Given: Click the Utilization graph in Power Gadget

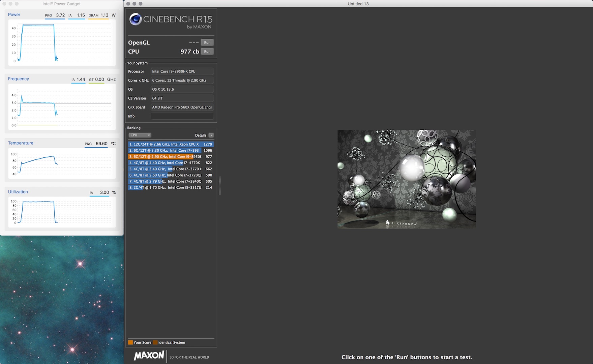Looking at the screenshot, I should tap(62, 212).
